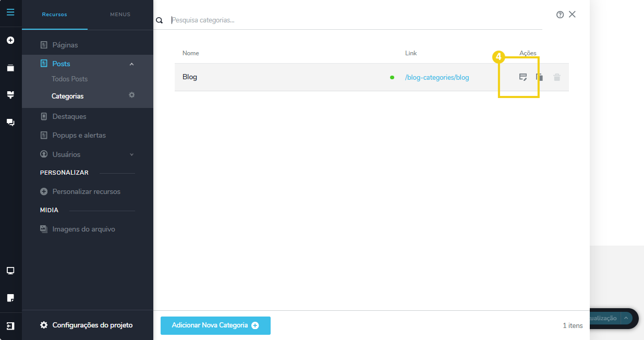Open the gear icon next to Categorias
Viewport: 644px width, 340px height.
(131, 95)
